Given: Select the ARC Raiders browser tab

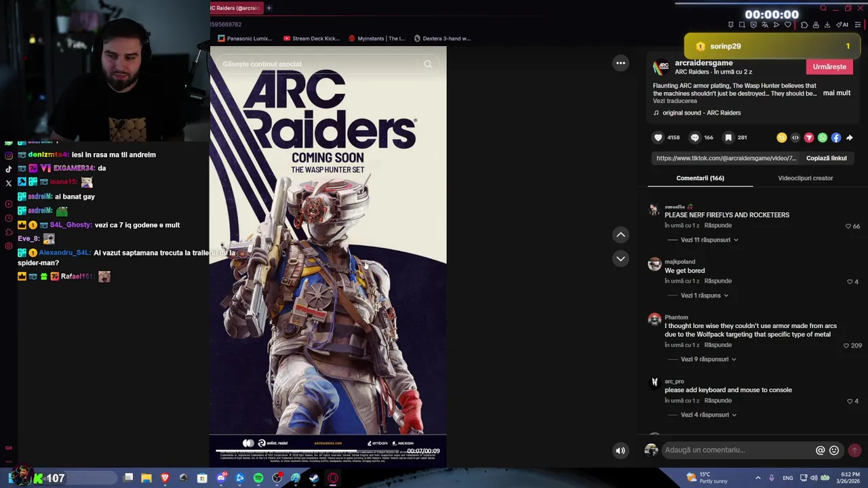Looking at the screenshot, I should coord(235,8).
